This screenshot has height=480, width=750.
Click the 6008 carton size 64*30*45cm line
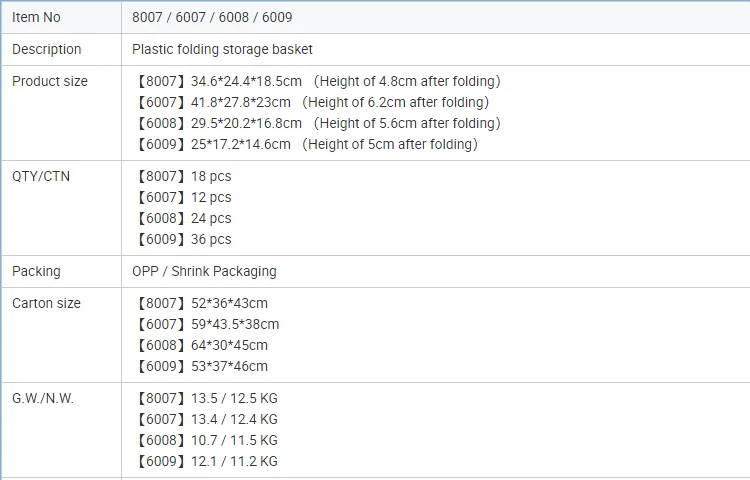pyautogui.click(x=201, y=345)
